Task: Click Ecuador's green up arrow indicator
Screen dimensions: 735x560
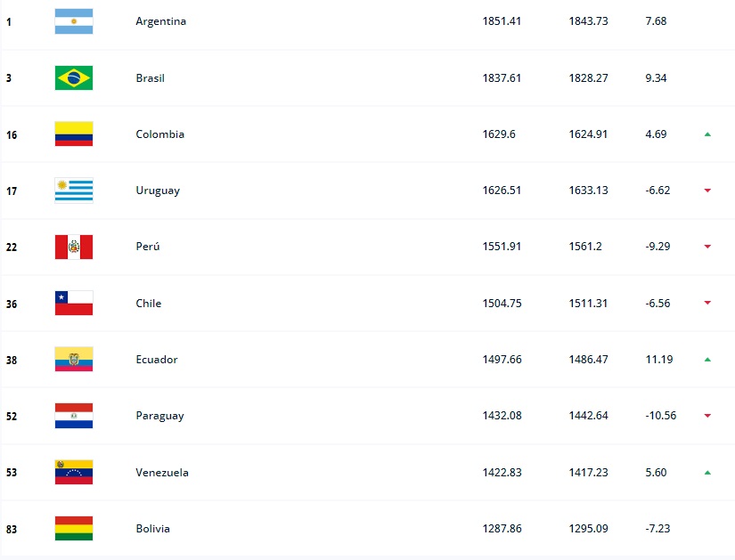Action: (707, 360)
